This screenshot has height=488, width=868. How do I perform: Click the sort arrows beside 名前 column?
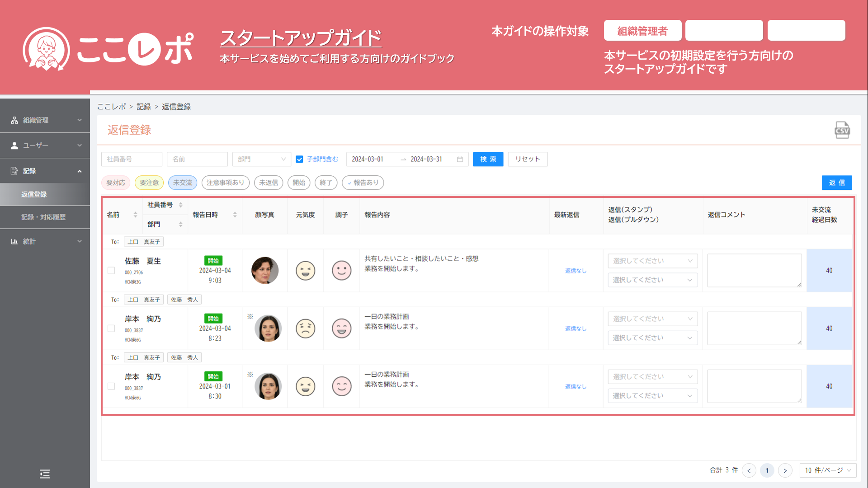click(135, 215)
